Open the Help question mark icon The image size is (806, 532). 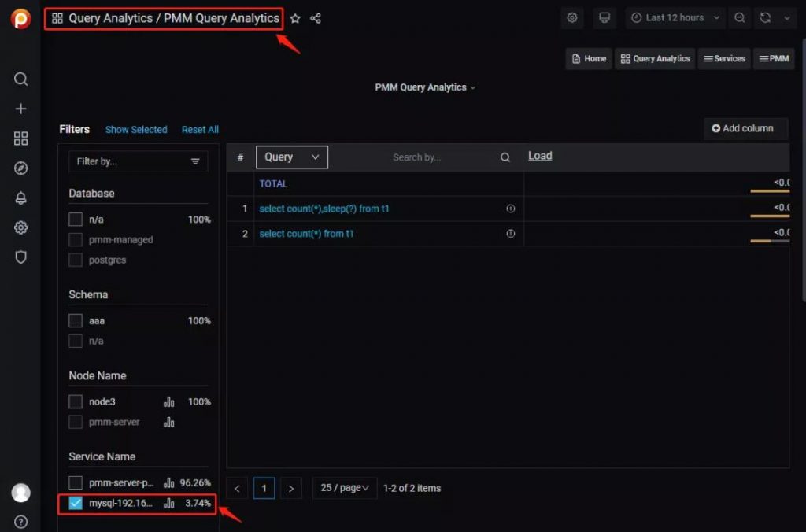(x=20, y=523)
